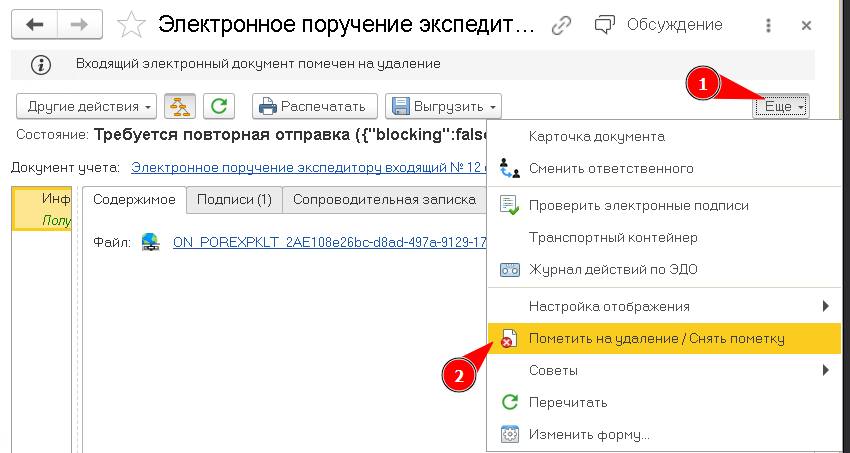Switch to the Содержимое tab

tap(134, 199)
